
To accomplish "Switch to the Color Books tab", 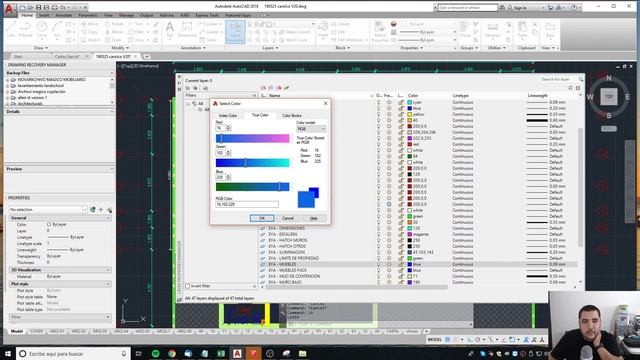I will tap(291, 116).
